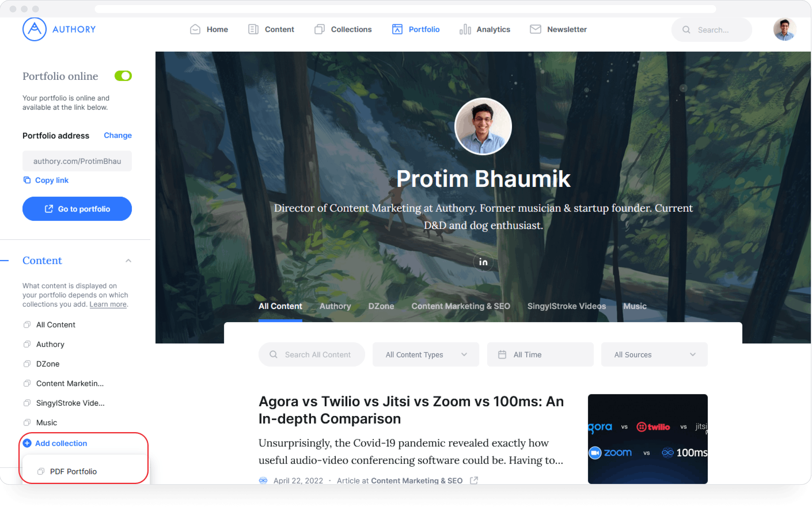Click the icon beside PDF Portfolio
Screen dimensions: 812x513
coord(41,472)
